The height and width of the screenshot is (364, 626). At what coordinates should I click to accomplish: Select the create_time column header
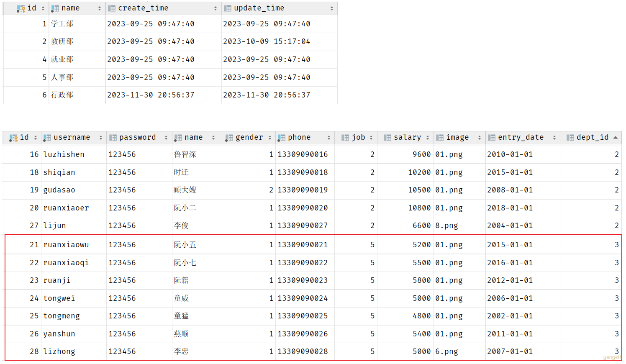click(163, 8)
